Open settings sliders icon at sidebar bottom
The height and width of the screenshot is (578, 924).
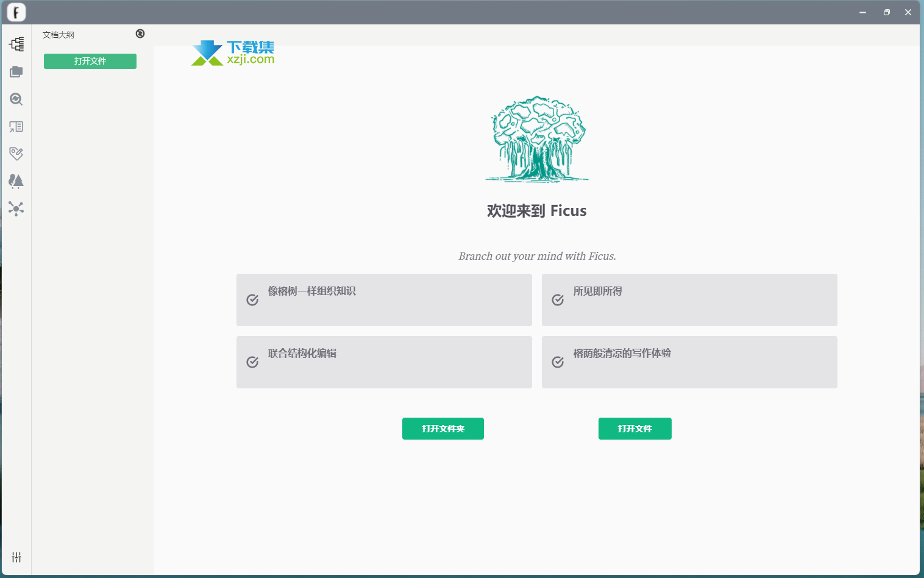(x=16, y=557)
